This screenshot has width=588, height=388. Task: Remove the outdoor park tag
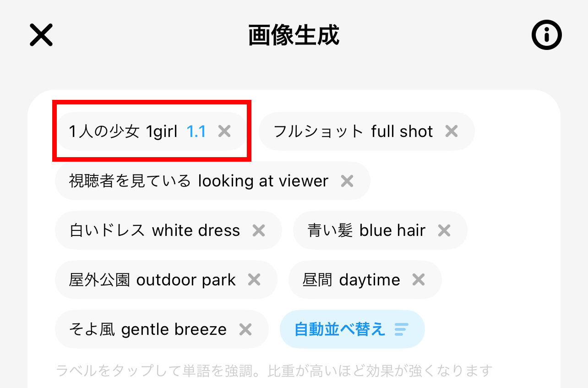(x=254, y=280)
